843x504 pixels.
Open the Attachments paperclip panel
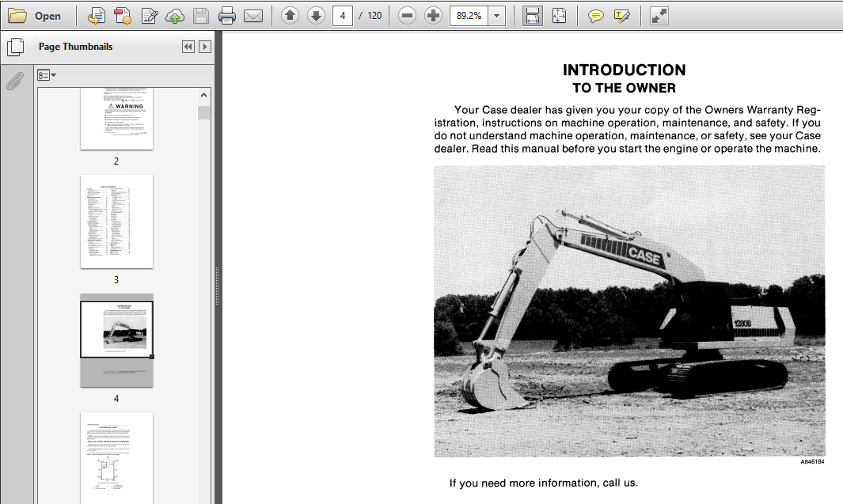tap(15, 81)
